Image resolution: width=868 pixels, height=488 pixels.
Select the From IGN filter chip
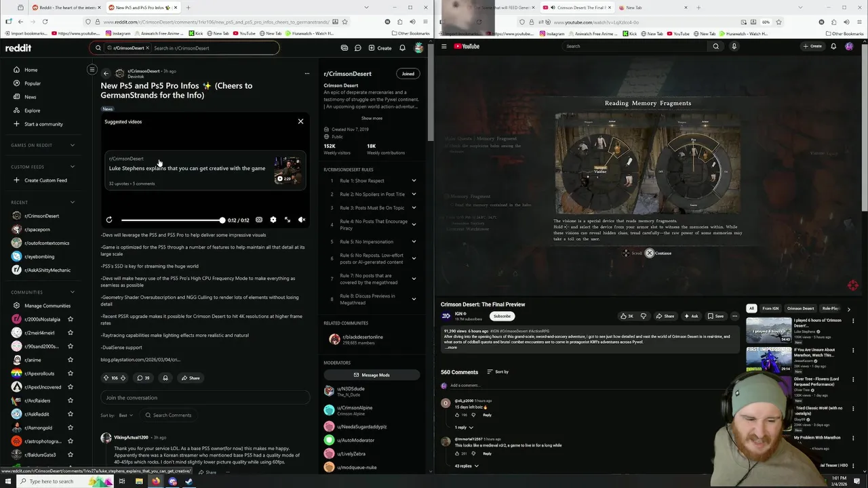(770, 308)
